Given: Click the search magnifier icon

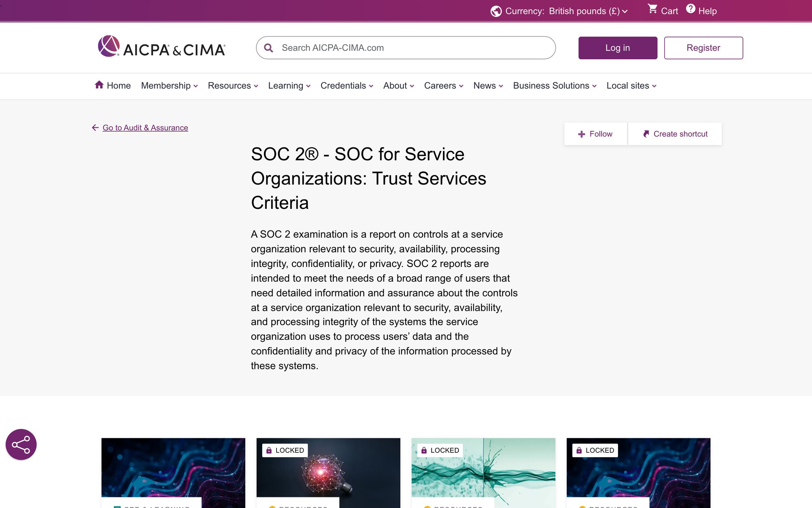Looking at the screenshot, I should pyautogui.click(x=268, y=48).
